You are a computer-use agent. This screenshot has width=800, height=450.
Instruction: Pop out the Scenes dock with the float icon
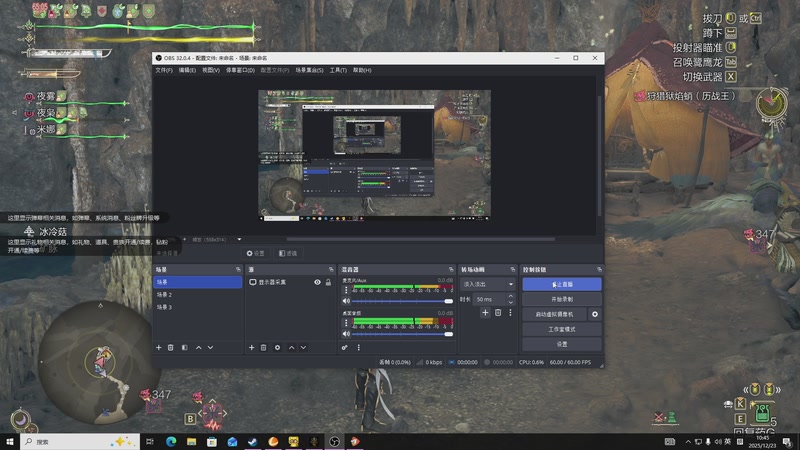coord(238,269)
